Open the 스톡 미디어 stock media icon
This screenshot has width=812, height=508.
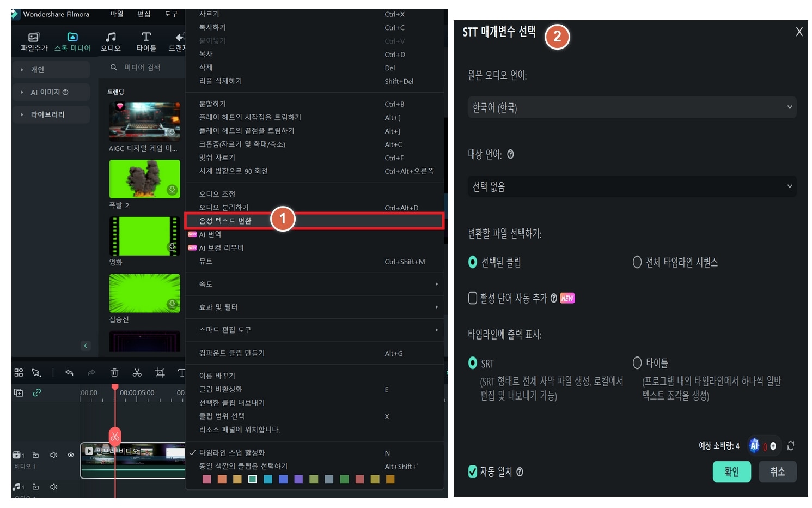(72, 37)
